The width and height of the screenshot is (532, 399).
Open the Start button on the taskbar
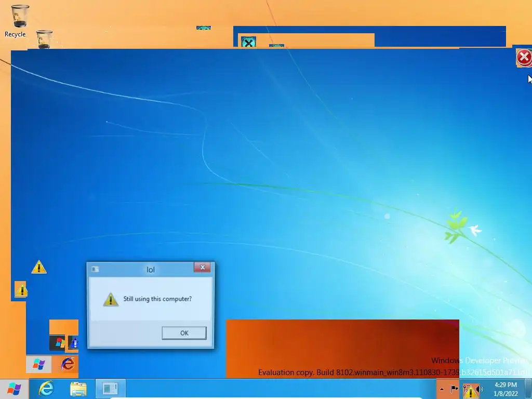(14, 389)
